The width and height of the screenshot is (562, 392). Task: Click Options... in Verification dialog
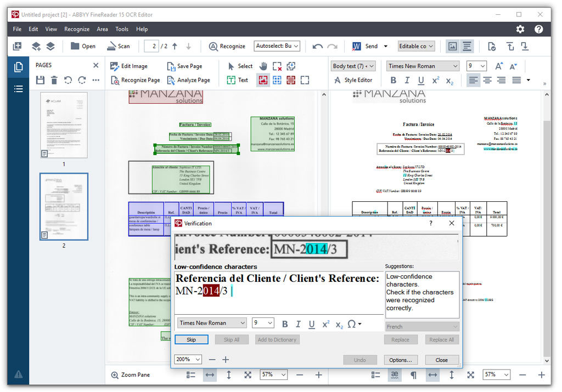(x=400, y=360)
